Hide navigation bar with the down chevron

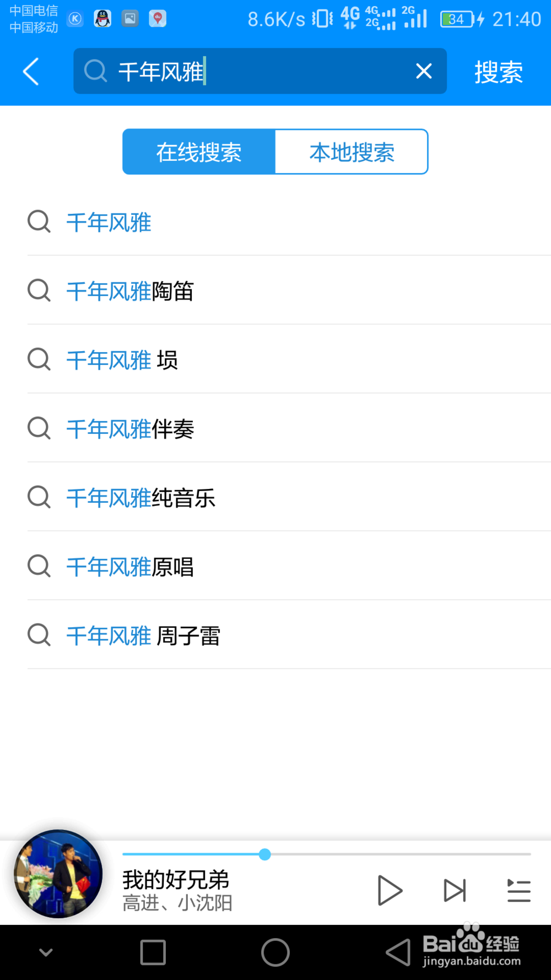point(46,952)
